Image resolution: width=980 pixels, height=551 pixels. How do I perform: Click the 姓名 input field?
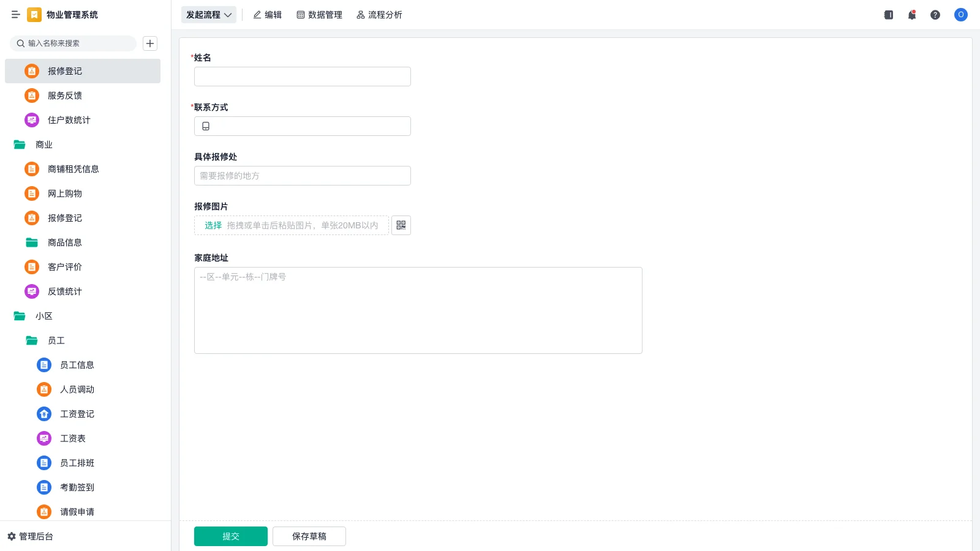[303, 77]
